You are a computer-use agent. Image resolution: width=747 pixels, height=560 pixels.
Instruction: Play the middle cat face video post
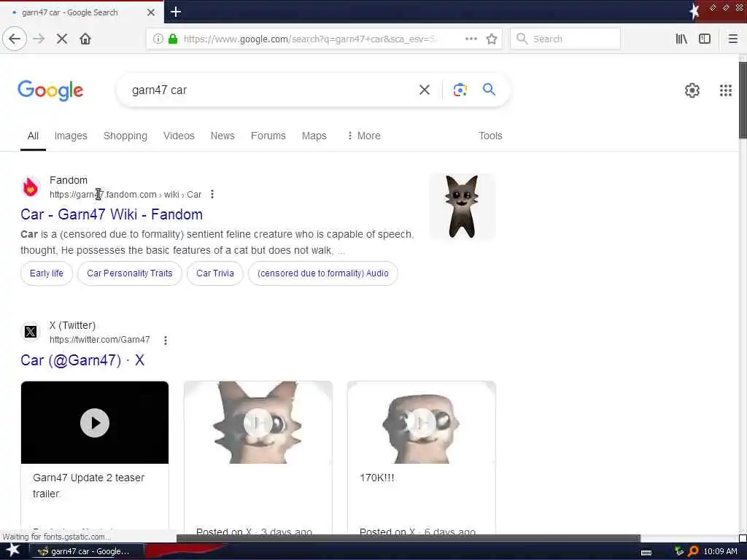tap(258, 422)
